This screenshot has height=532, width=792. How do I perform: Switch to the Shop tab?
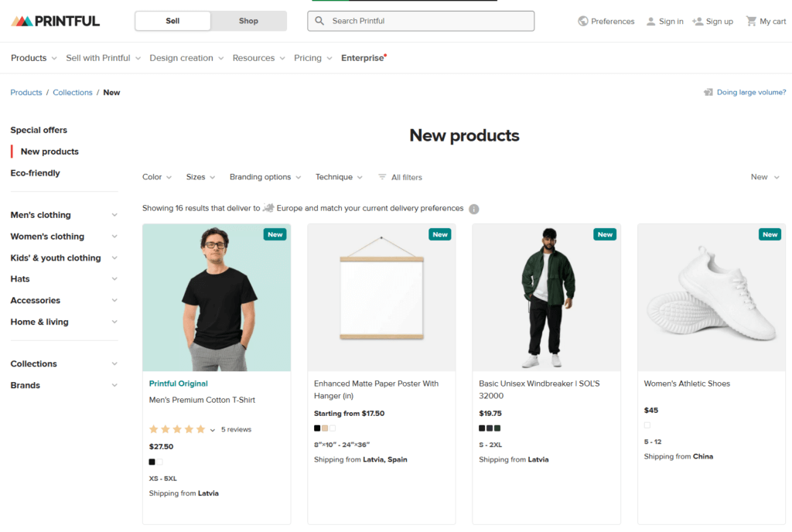coord(248,21)
